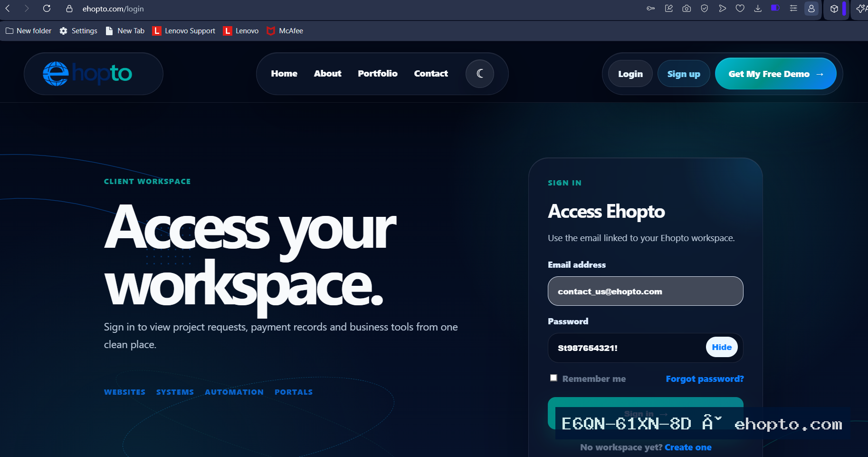Reload the page with the refresh icon

point(47,9)
